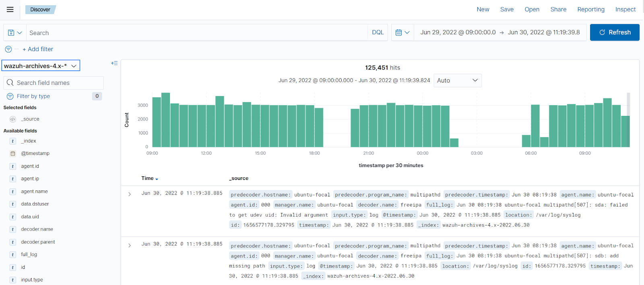Click the saved query disk icon

(x=11, y=33)
